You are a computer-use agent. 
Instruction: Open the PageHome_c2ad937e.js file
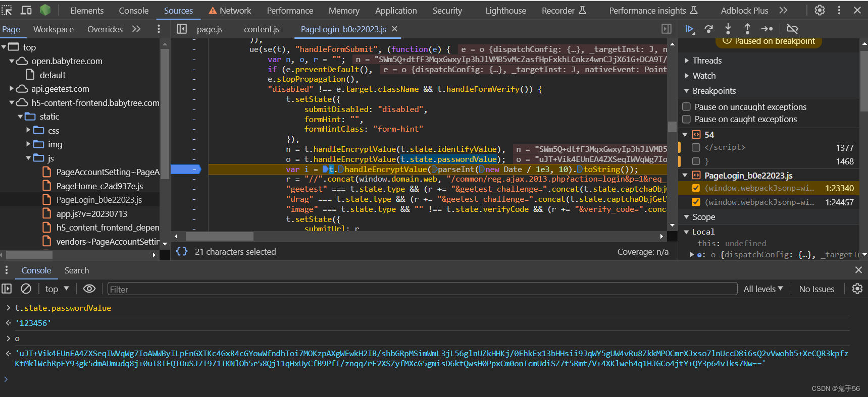[99, 186]
